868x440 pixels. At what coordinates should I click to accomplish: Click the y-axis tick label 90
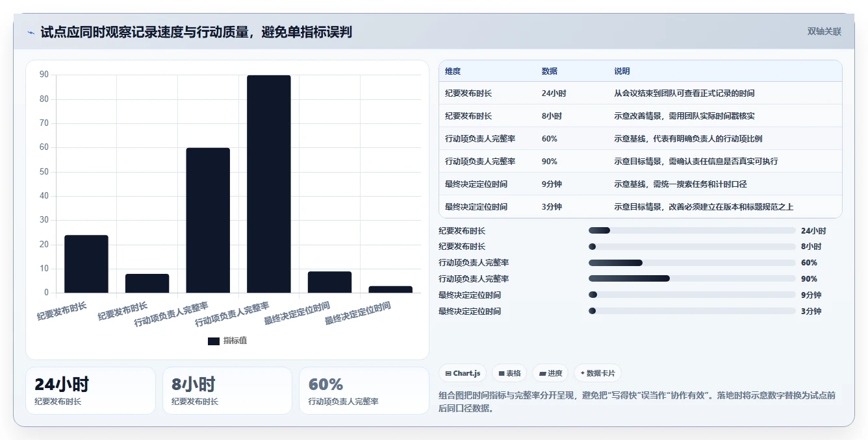(44, 75)
